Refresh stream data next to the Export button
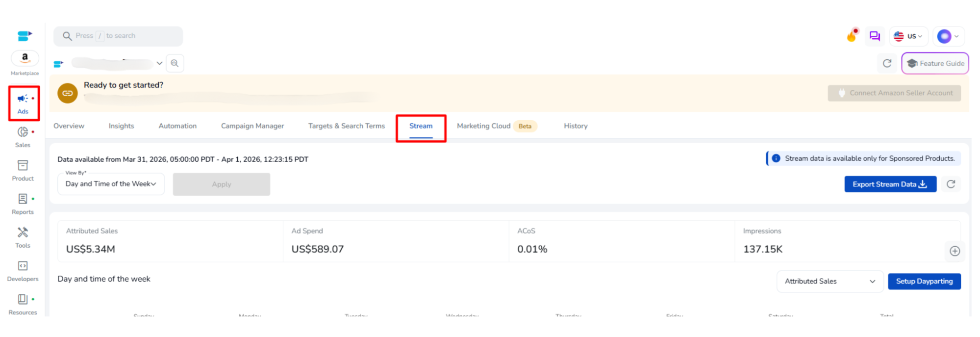The width and height of the screenshot is (980, 337). (x=951, y=184)
